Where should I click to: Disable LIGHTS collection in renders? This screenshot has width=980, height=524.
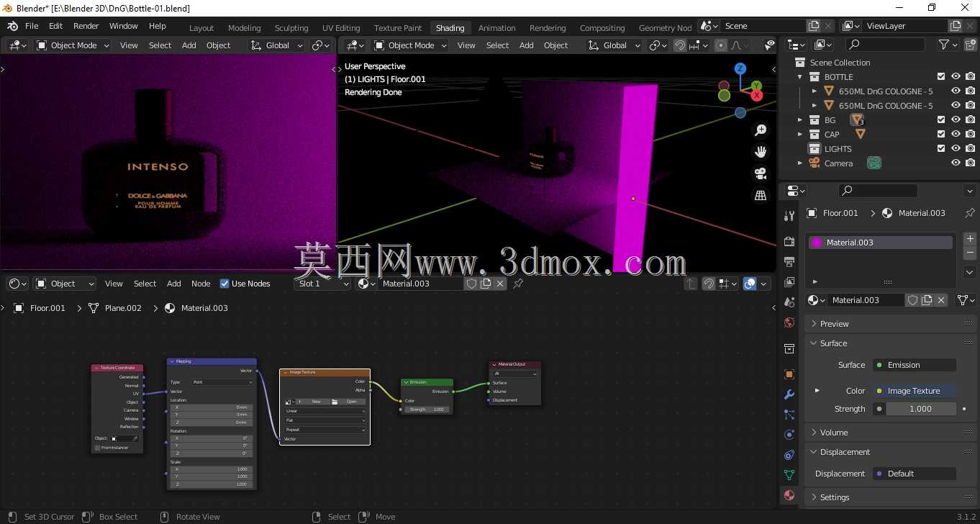[971, 149]
